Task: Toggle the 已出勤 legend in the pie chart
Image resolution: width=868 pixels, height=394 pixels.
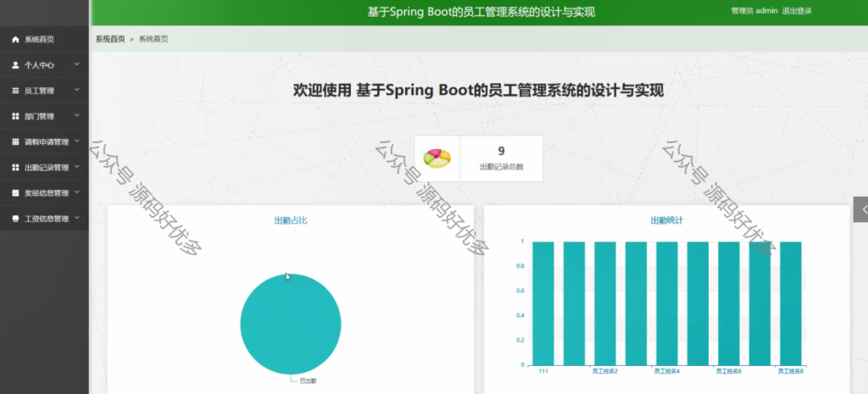Action: (x=308, y=380)
